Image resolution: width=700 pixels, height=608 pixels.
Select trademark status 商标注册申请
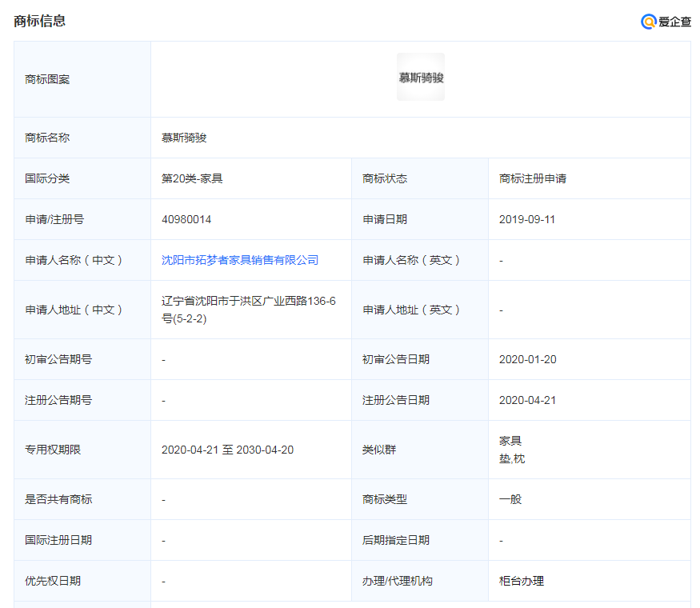coord(533,178)
